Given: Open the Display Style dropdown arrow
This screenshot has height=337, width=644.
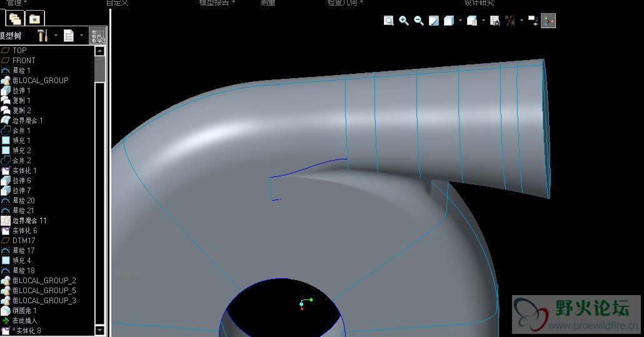Looking at the screenshot, I should coord(460,21).
